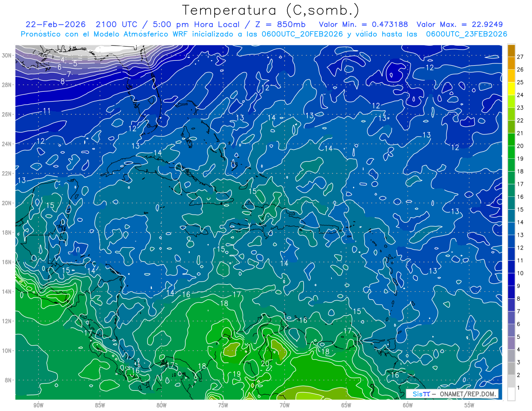Click the '28N' latitude axis label
Image resolution: width=532 pixels, height=411 pixels.
tap(7, 85)
